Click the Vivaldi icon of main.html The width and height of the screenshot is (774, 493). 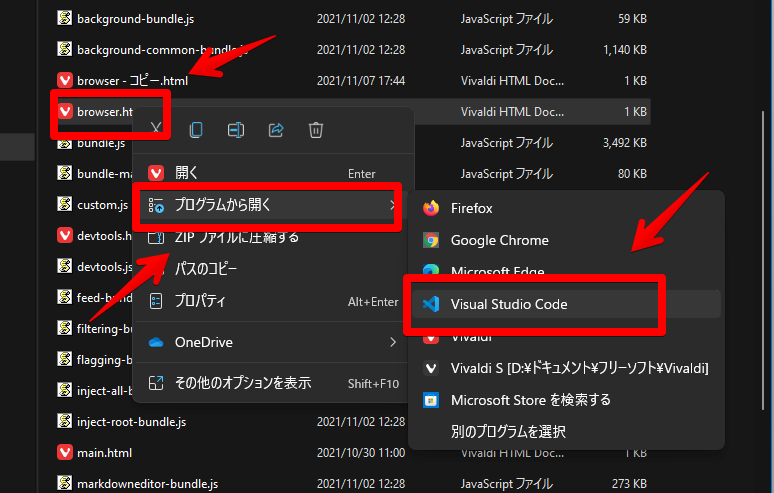click(x=65, y=453)
